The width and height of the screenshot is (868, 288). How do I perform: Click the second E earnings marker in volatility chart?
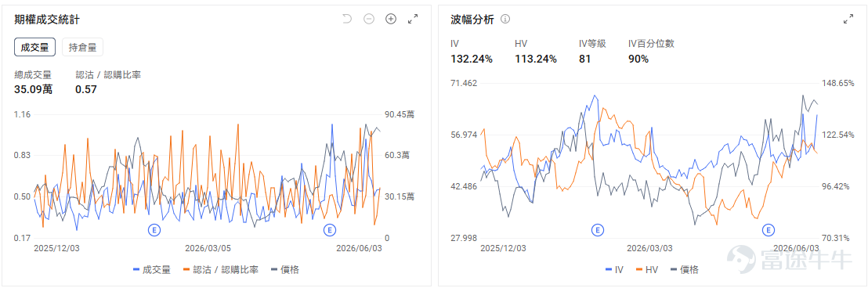click(x=769, y=229)
